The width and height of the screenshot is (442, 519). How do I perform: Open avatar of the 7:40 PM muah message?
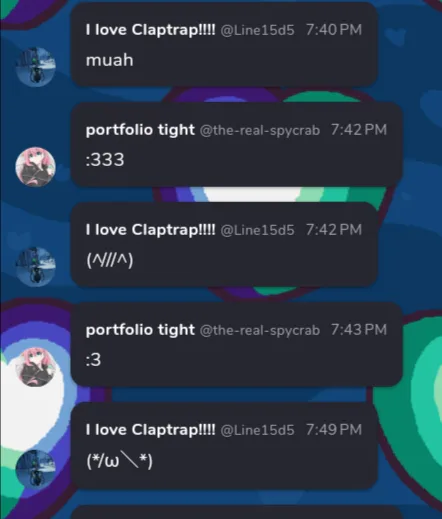click(36, 67)
